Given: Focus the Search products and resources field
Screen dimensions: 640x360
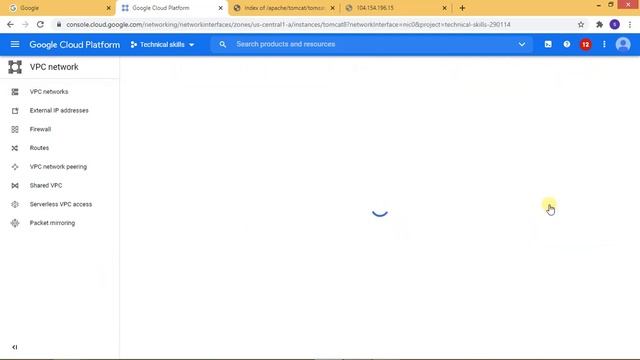Looking at the screenshot, I should [x=371, y=44].
